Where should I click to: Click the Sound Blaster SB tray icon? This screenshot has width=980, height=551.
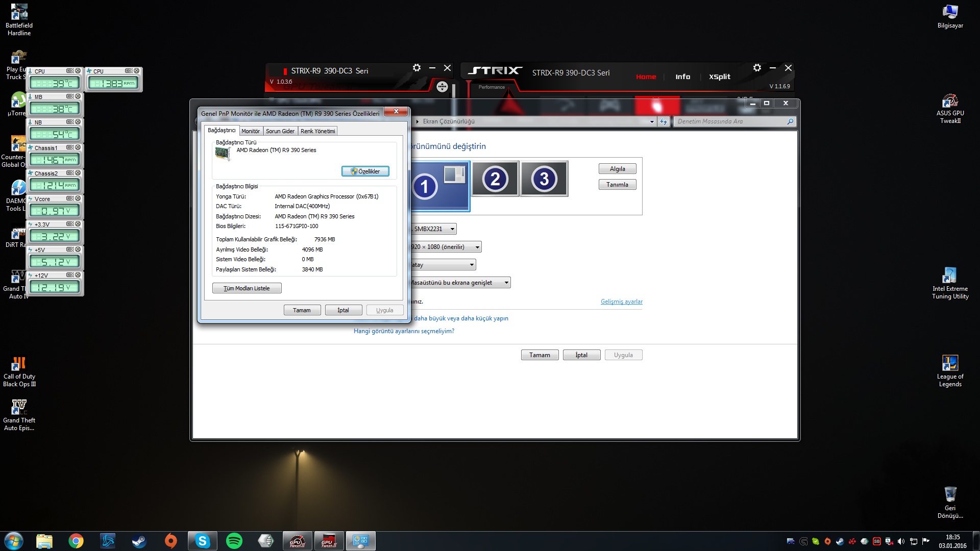876,541
